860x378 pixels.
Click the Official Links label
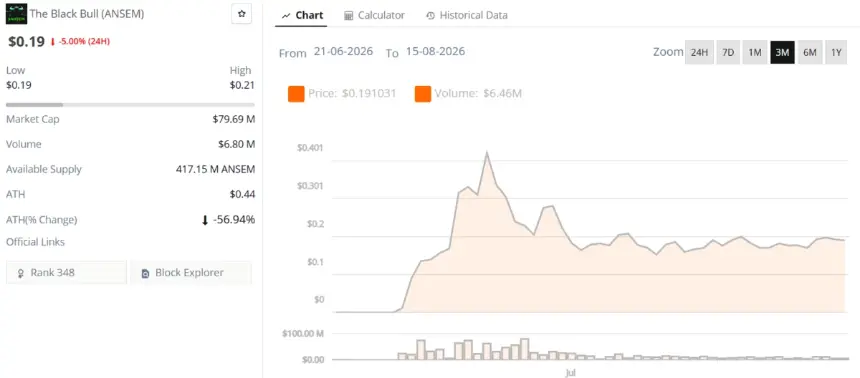[35, 242]
